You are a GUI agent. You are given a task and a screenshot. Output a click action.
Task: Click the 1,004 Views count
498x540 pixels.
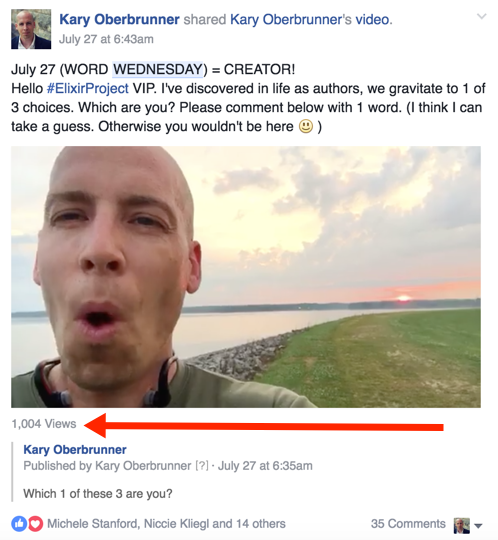pos(44,424)
